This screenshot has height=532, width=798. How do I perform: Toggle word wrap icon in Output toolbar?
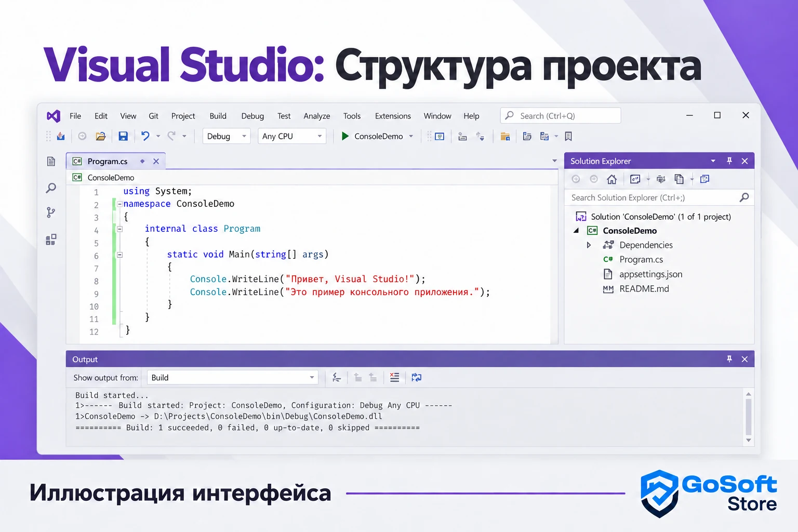(417, 378)
